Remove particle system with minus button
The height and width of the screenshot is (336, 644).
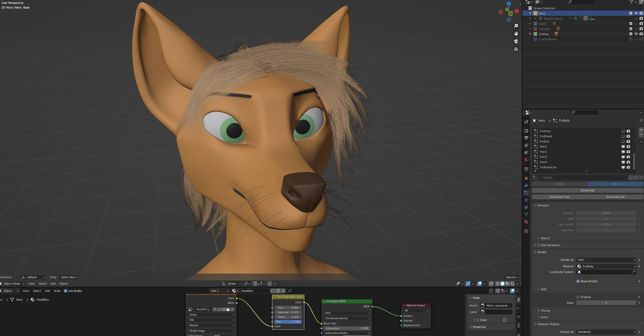(641, 135)
